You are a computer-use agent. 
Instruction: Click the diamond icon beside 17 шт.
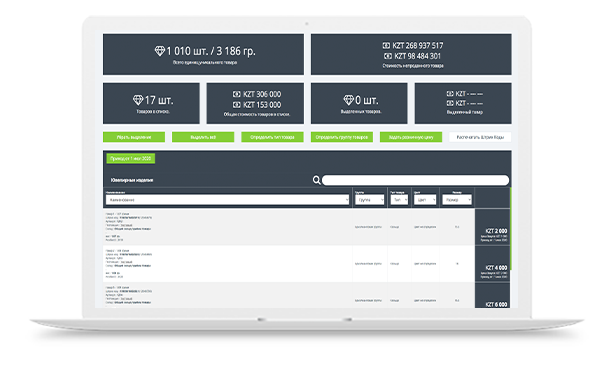point(138,100)
